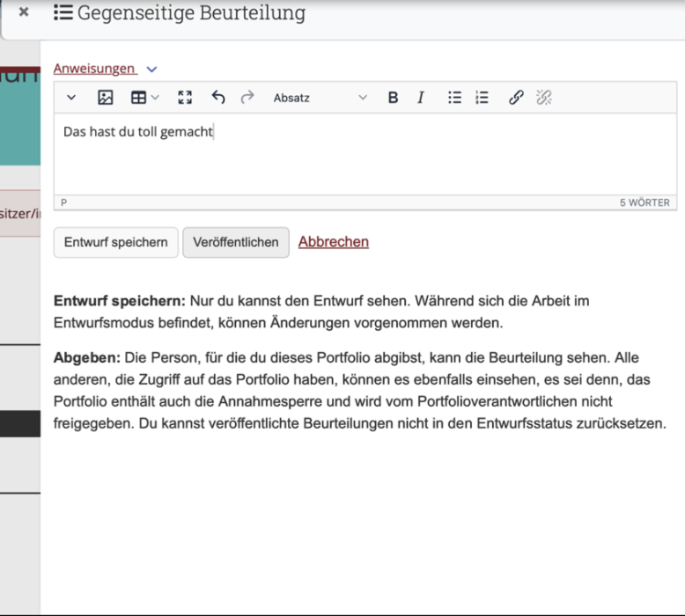Publish the review with Veröffentlichen

235,242
